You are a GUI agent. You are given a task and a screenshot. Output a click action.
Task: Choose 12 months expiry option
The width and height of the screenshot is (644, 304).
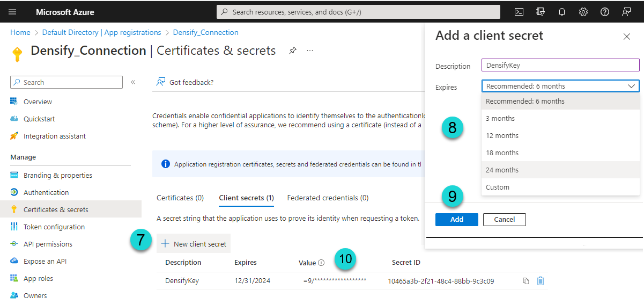click(x=560, y=135)
